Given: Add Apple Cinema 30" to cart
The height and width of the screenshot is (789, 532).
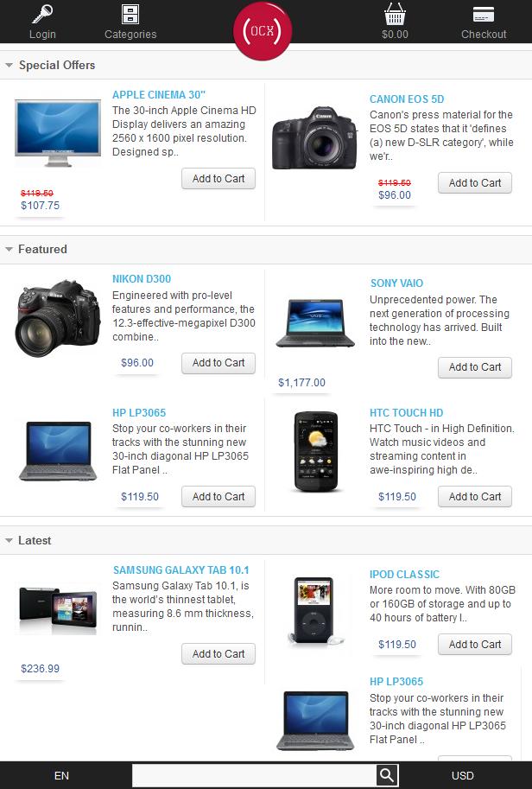Looking at the screenshot, I should pos(218,179).
